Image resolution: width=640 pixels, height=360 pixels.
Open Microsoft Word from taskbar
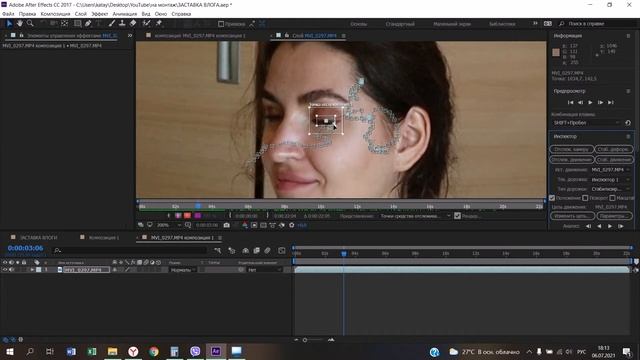tap(71, 351)
